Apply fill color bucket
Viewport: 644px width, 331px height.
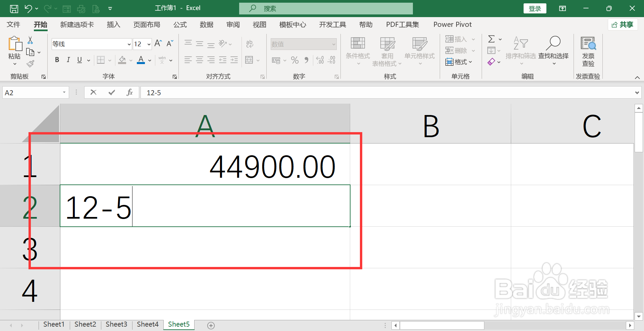coord(122,60)
